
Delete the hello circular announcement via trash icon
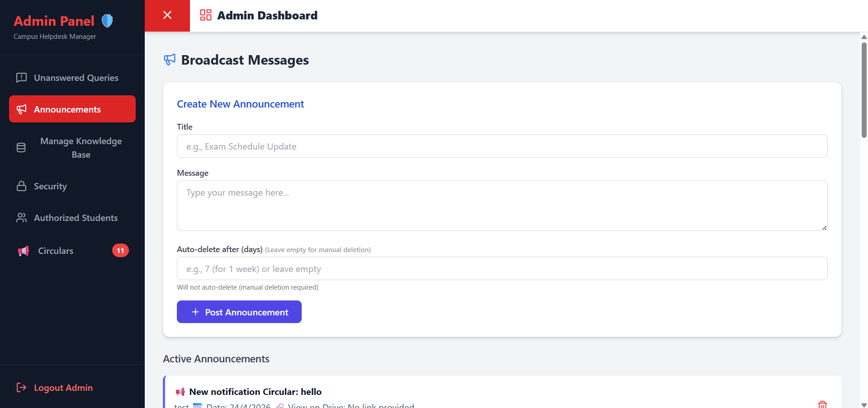point(822,404)
